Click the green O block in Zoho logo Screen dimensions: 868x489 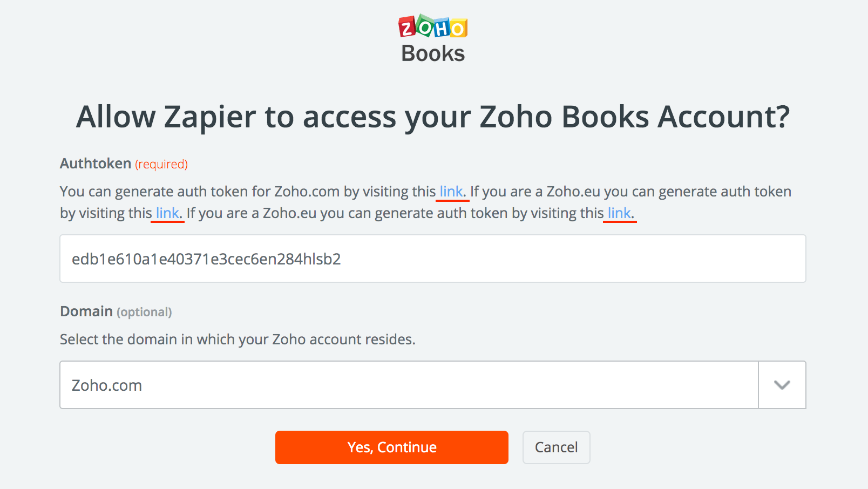425,26
